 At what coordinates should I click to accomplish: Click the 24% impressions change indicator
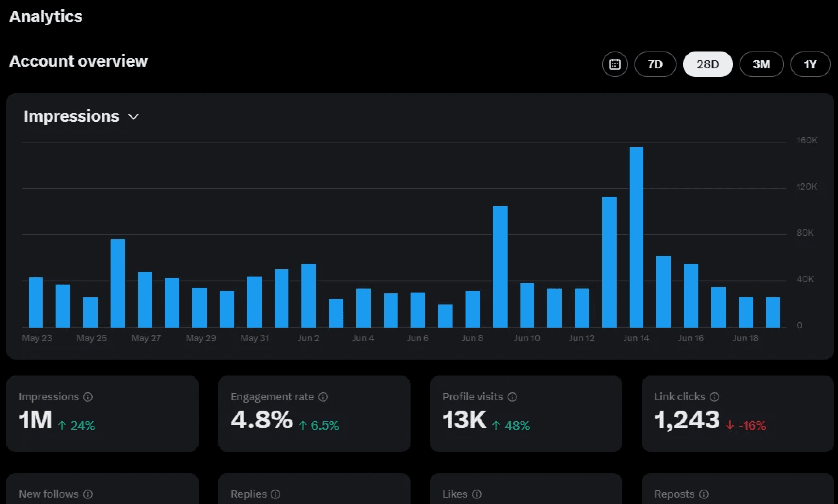point(76,425)
